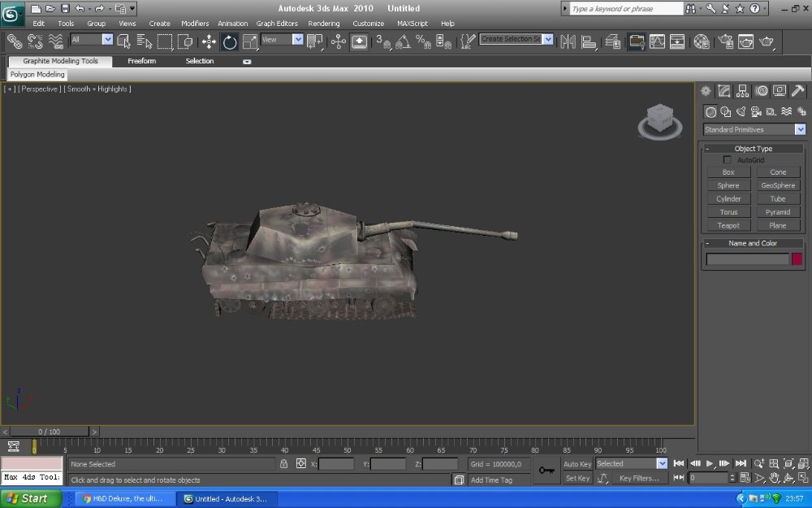Switch to the Display panel tab

tap(780, 91)
